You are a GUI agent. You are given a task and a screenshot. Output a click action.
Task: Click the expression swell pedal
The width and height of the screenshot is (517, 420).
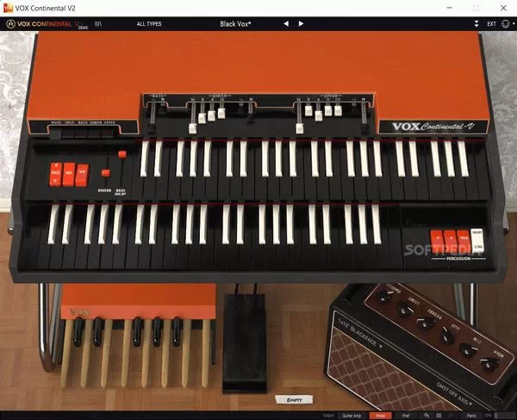(x=245, y=343)
